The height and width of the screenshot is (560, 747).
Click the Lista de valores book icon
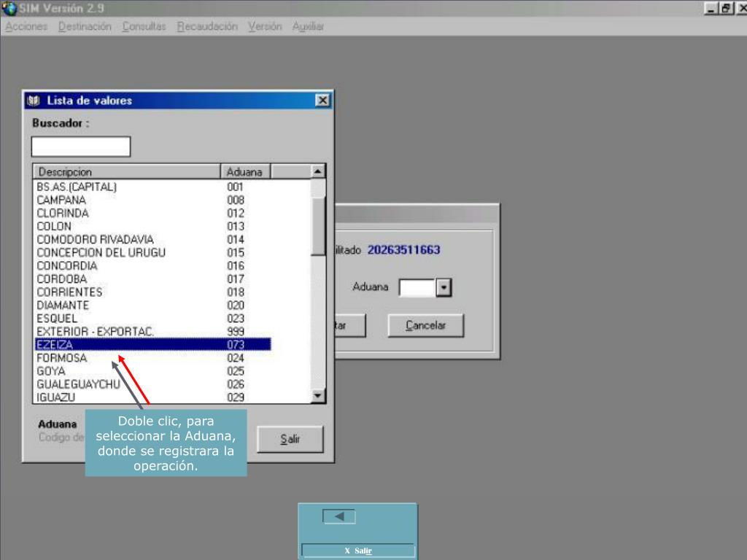[34, 101]
